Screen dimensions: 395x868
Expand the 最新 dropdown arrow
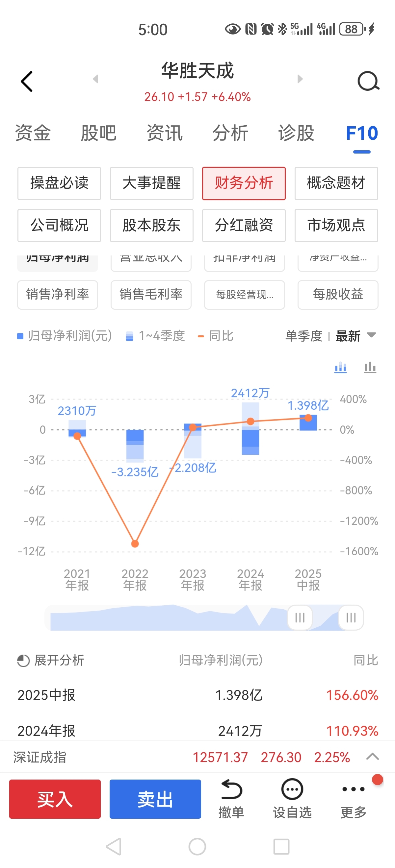click(x=371, y=335)
